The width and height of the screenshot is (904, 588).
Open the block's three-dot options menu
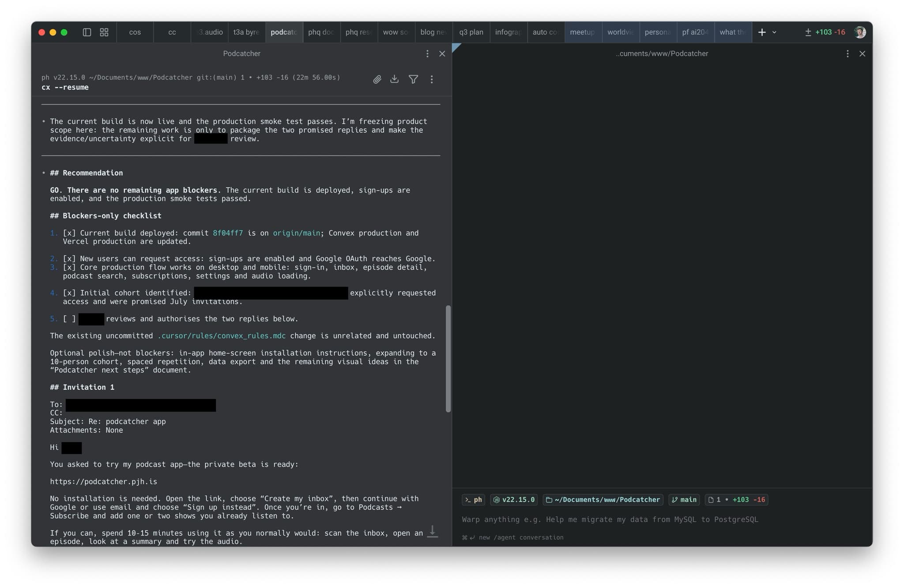[432, 79]
